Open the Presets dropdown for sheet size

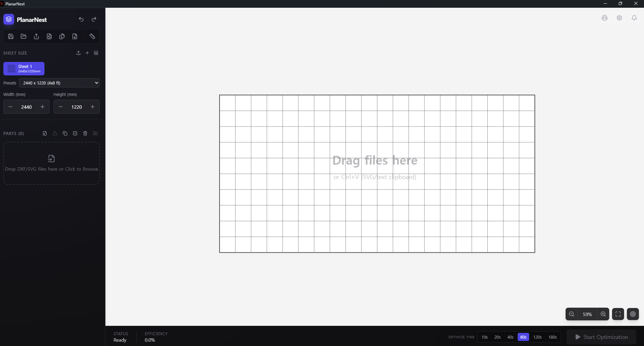click(x=59, y=83)
